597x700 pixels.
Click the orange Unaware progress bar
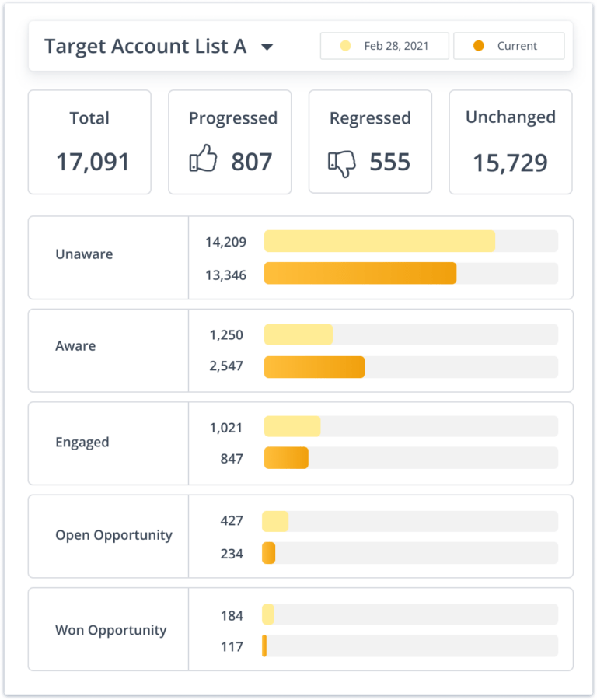click(360, 274)
